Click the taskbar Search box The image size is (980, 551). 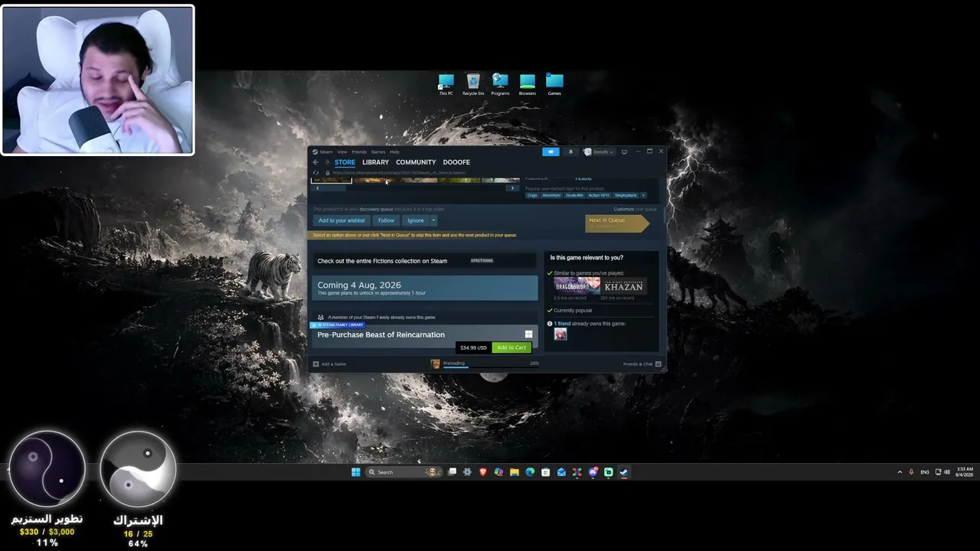(404, 472)
